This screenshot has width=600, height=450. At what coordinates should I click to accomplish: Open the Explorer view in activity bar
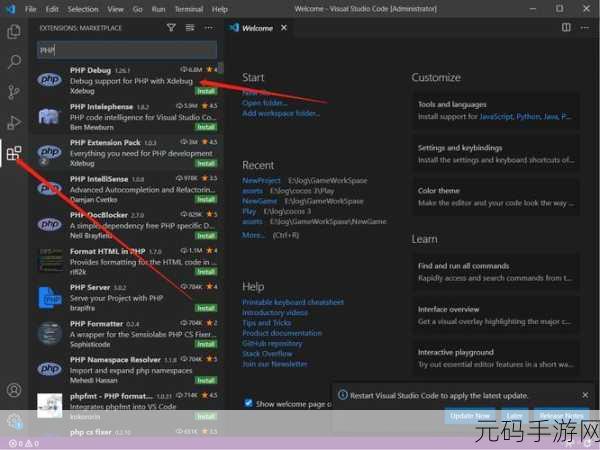(14, 31)
